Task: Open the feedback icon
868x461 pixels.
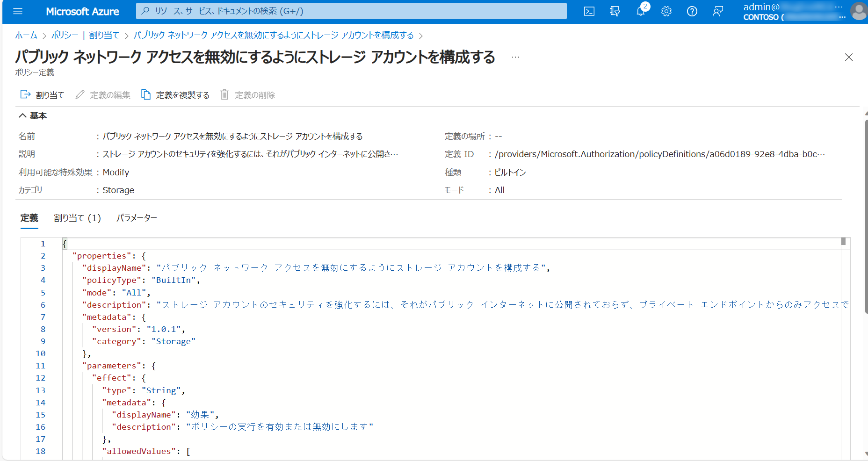Action: pos(718,11)
